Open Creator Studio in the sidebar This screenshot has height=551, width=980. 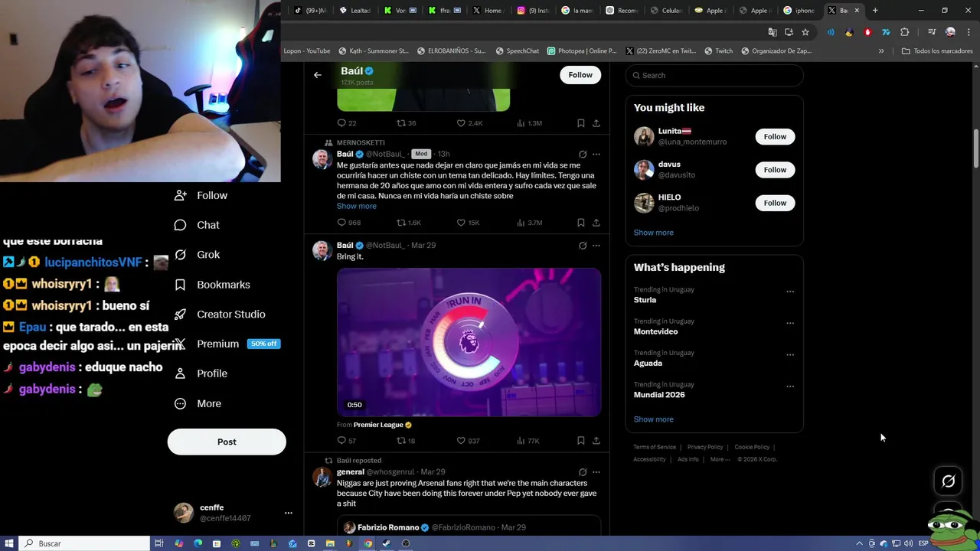pos(220,315)
